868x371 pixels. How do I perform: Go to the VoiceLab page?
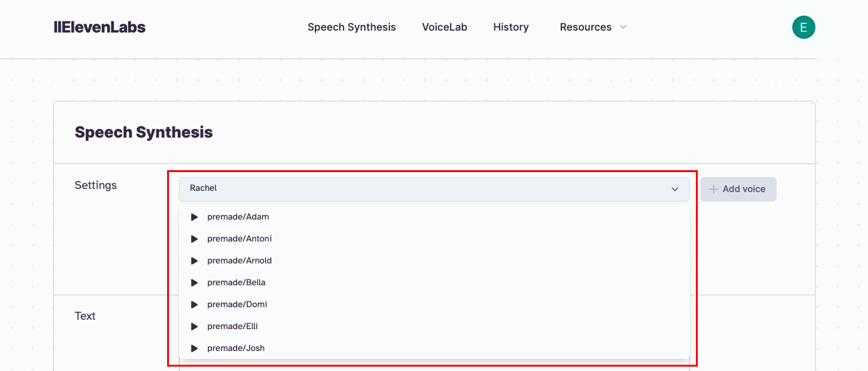444,28
